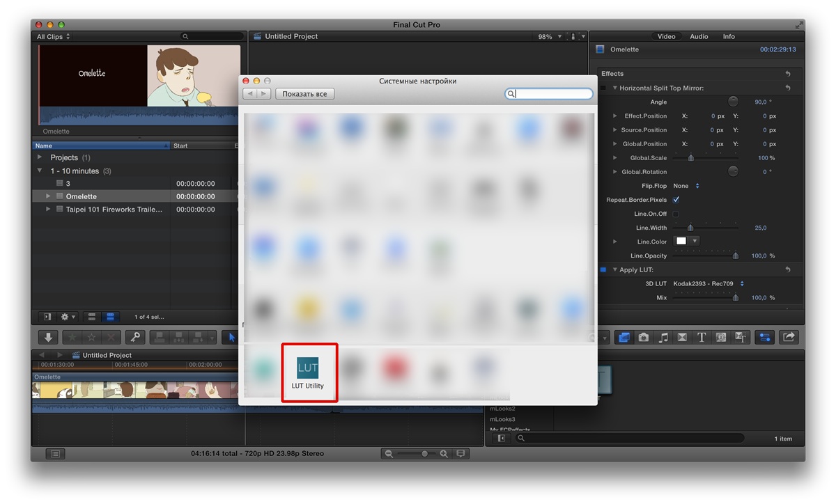The width and height of the screenshot is (836, 504).
Task: Expand the Omelette clip row
Action: click(x=48, y=196)
